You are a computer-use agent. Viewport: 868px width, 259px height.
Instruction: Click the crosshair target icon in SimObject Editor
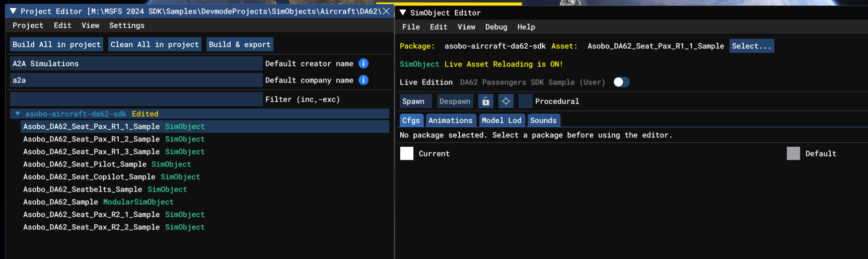coord(506,101)
